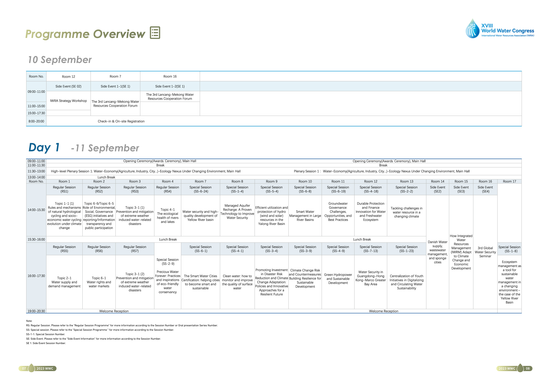
Task: Click the "14:00-15:30" time cell
Action: (36, 210)
